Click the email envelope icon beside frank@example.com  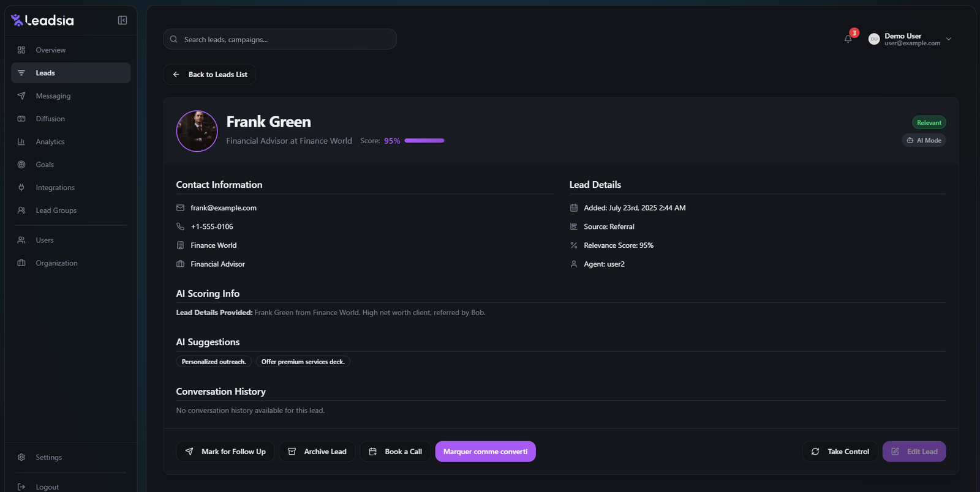pos(180,208)
